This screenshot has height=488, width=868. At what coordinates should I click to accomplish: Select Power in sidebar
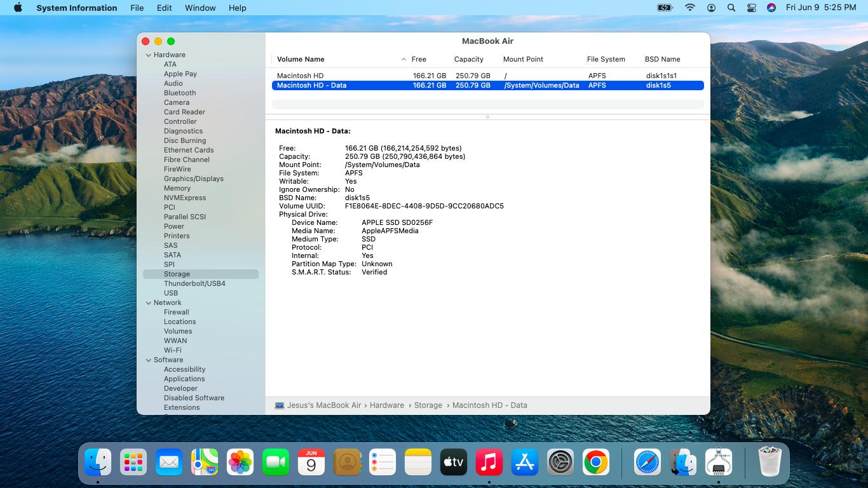pyautogui.click(x=174, y=226)
